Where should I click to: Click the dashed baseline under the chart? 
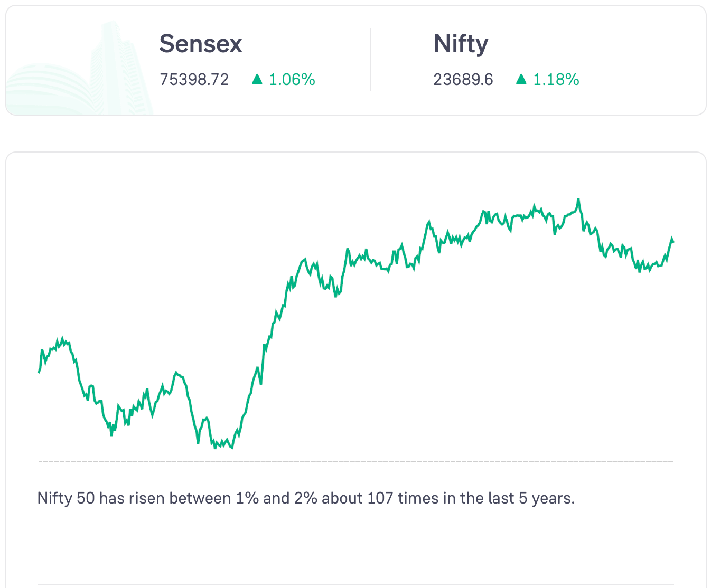click(x=356, y=462)
